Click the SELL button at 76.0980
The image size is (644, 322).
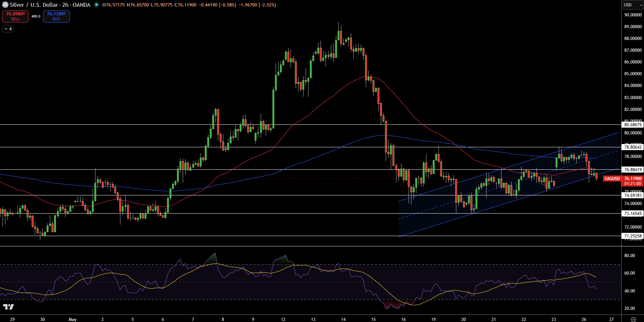pos(15,16)
